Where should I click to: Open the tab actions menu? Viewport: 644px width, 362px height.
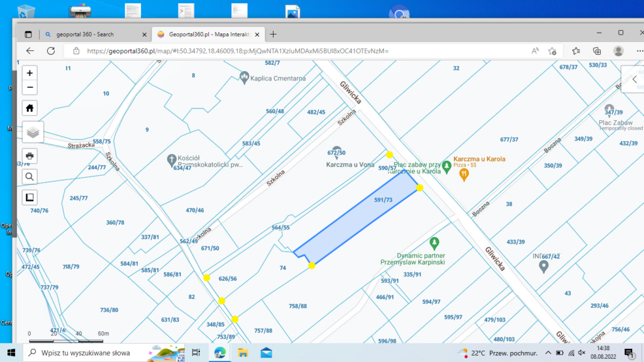tap(28, 35)
